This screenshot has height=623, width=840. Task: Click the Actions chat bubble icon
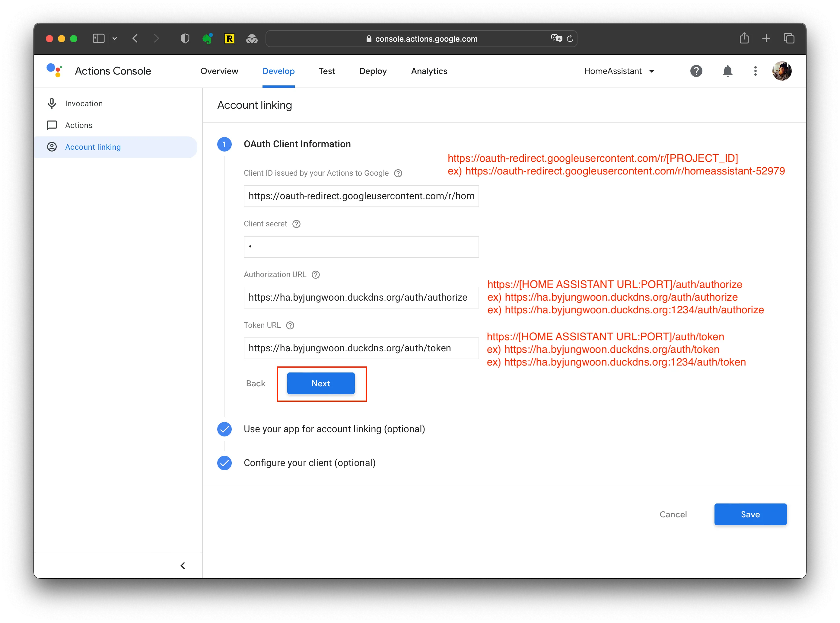(x=52, y=125)
